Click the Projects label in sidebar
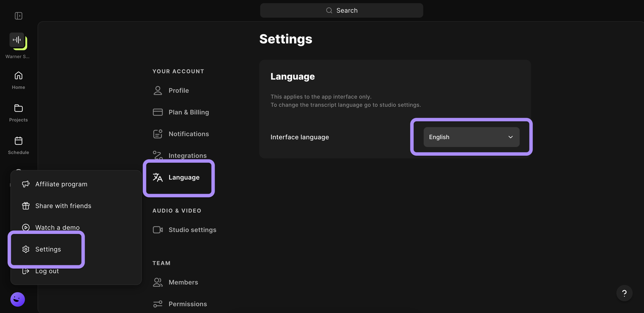This screenshot has height=313, width=644. 19,120
